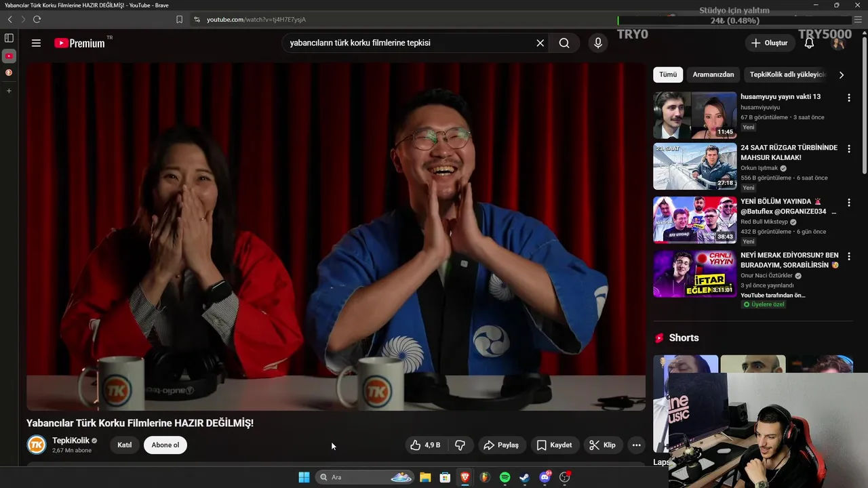This screenshot has width=868, height=488.
Task: Open more actions three-dot menu below video
Action: [636, 445]
